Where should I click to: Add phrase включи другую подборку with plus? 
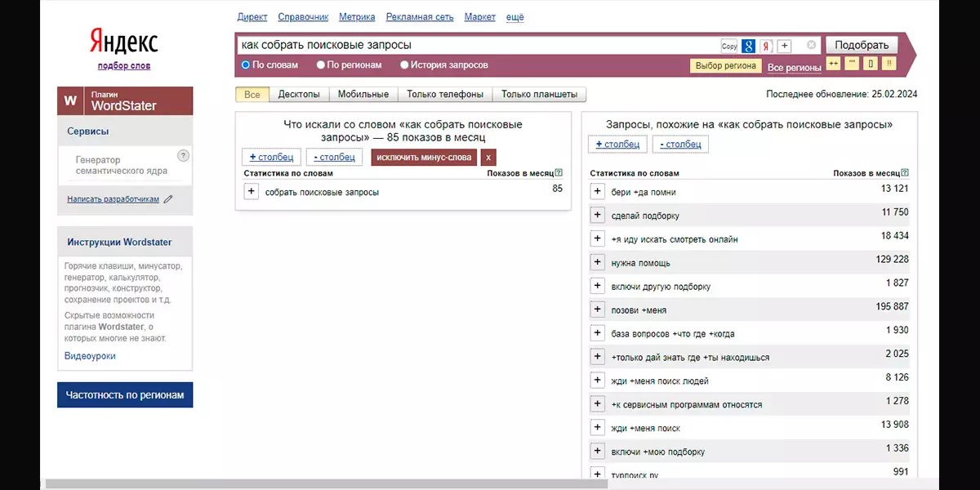[x=598, y=287]
